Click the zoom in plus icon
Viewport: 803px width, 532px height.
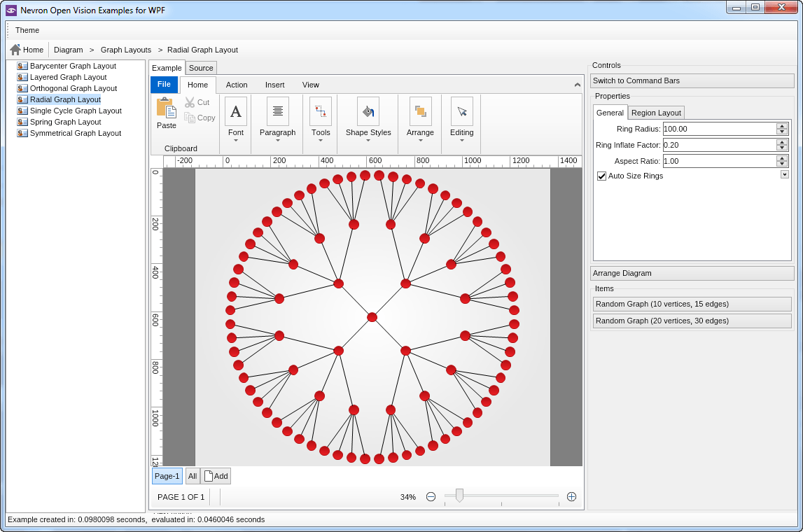pyautogui.click(x=571, y=497)
